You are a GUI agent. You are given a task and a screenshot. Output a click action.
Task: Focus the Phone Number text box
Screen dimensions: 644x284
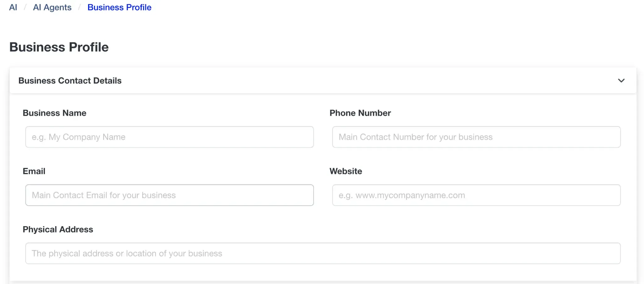[476, 137]
